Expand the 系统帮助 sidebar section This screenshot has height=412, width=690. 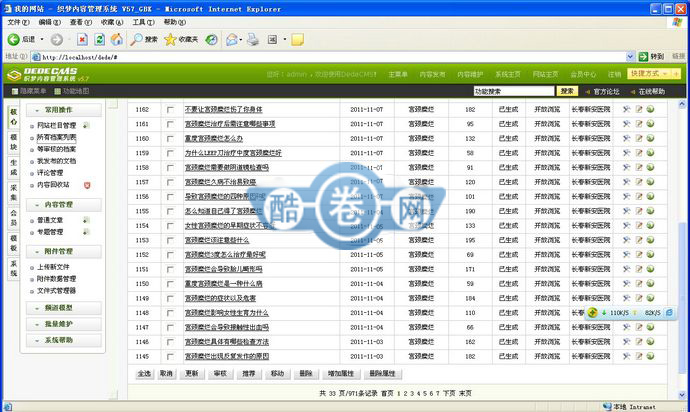pos(64,340)
